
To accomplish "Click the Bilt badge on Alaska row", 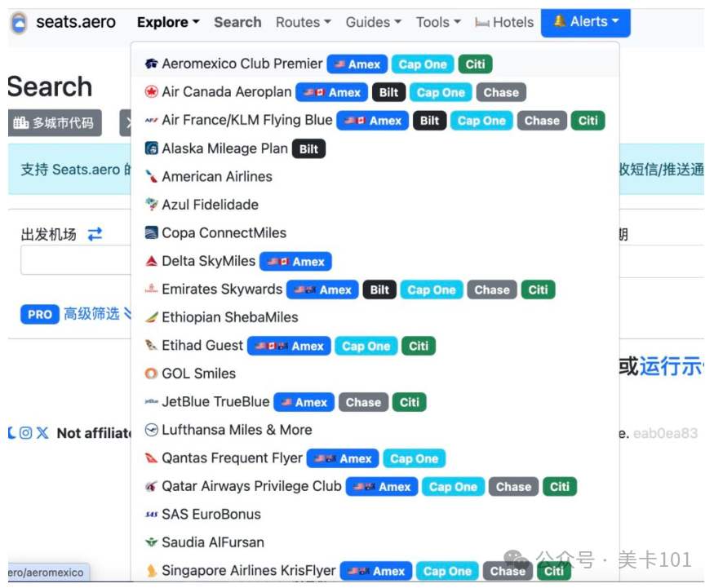I will pos(308,148).
